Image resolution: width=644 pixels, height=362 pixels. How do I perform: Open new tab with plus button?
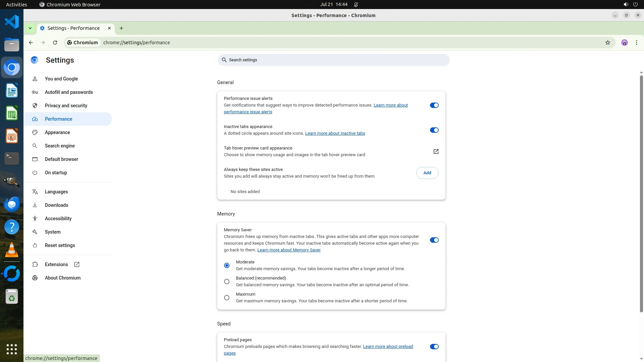point(121,28)
